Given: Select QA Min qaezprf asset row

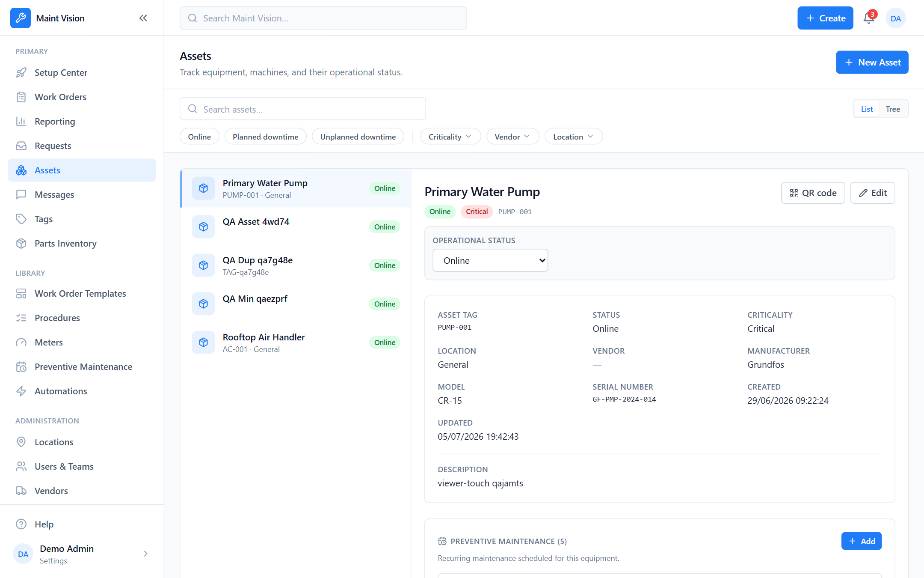Looking at the screenshot, I should tap(296, 304).
